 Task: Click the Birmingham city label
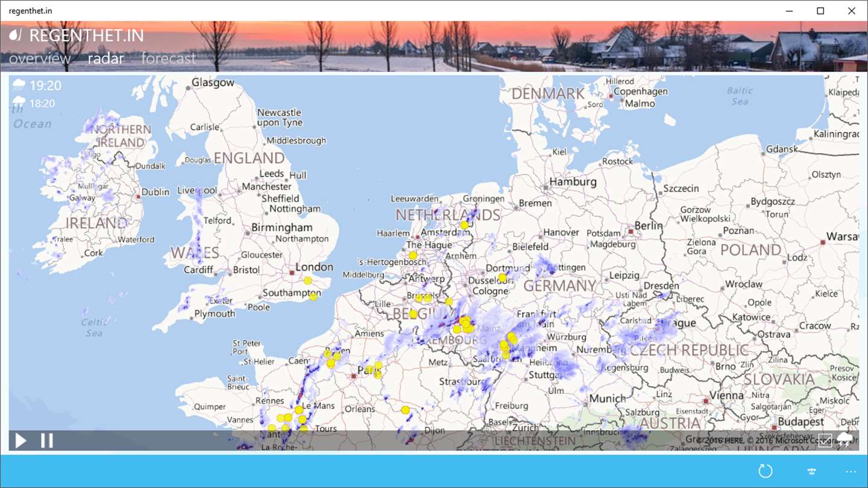282,228
